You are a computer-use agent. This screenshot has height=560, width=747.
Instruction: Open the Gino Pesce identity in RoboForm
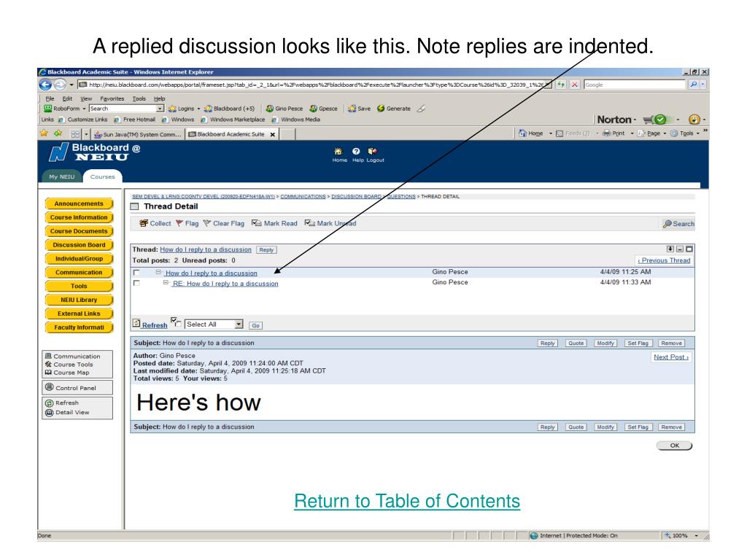pos(284,109)
